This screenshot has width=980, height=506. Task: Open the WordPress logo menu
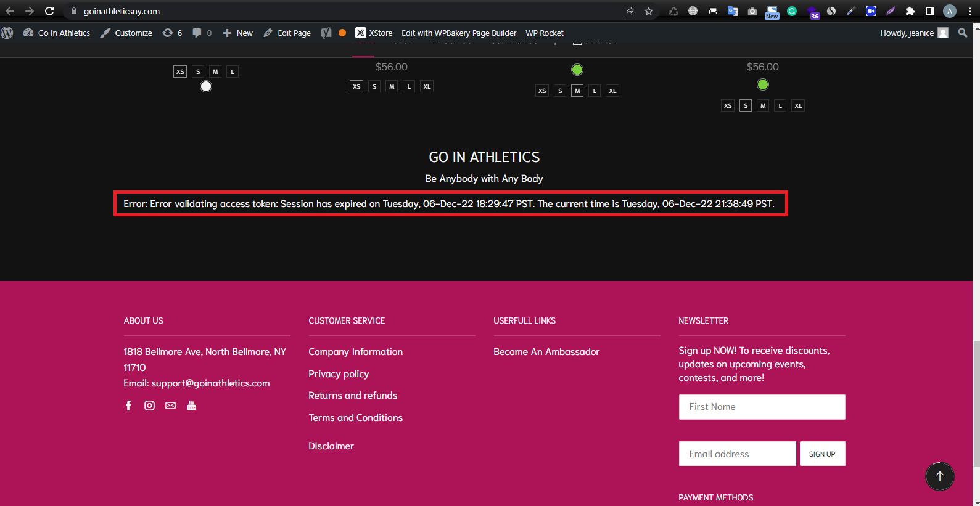(7, 33)
